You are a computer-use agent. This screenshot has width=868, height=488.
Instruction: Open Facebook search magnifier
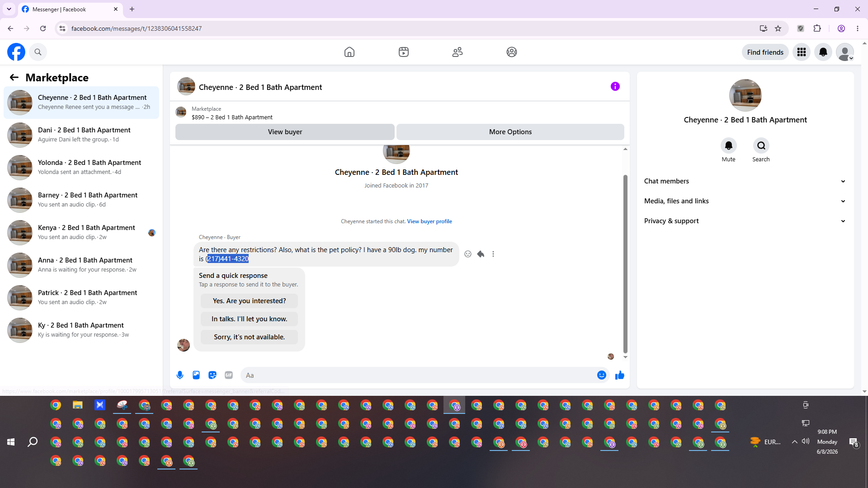38,52
